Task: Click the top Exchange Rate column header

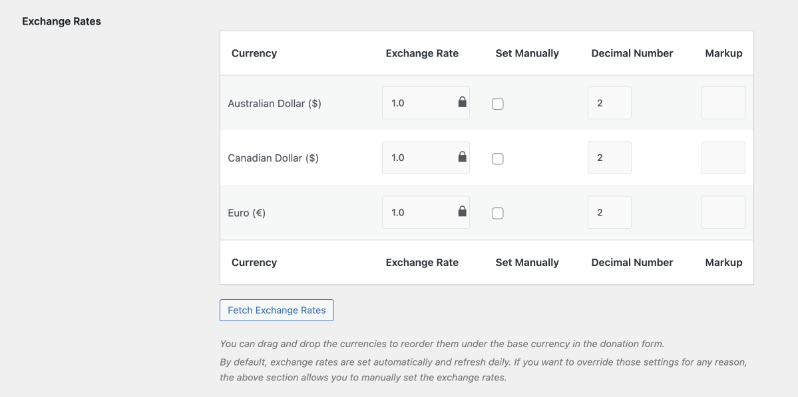Action: [x=422, y=53]
